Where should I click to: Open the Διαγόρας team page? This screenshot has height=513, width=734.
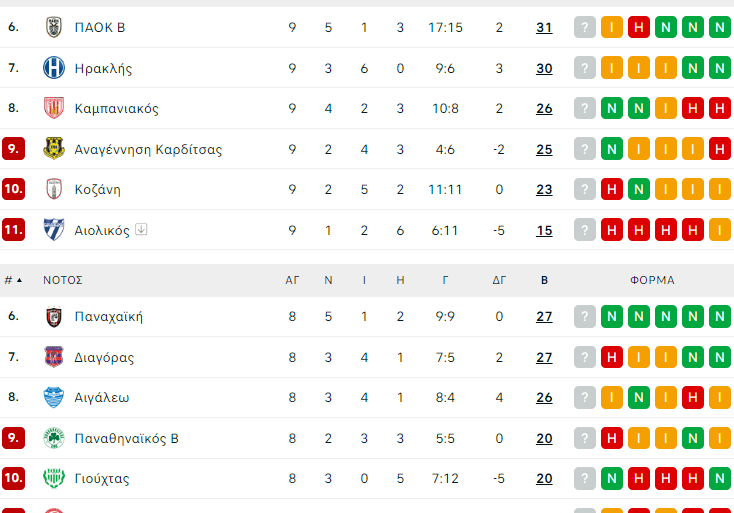point(104,357)
